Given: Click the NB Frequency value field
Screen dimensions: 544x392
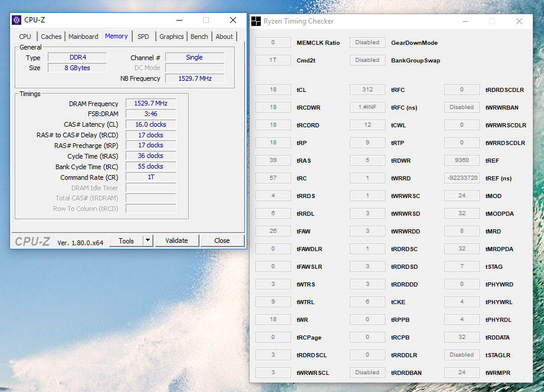Looking at the screenshot, I should pos(195,78).
